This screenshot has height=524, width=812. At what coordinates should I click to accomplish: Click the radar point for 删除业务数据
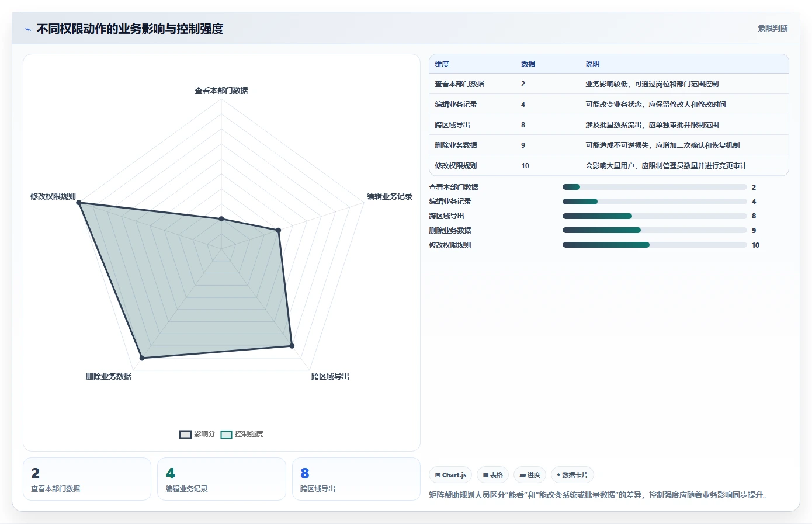point(142,358)
